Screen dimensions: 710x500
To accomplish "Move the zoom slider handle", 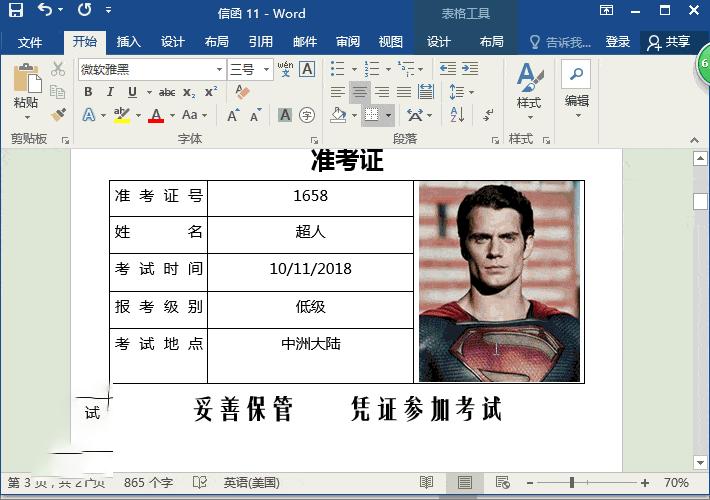I will (x=572, y=483).
